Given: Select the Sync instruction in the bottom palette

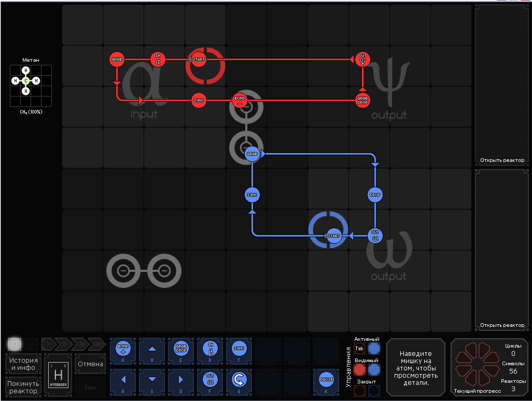Looking at the screenshot, I should pyautogui.click(x=239, y=349).
